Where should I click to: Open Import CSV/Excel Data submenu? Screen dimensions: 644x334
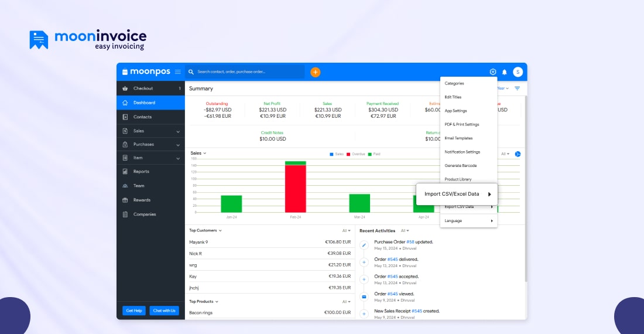[x=457, y=194]
